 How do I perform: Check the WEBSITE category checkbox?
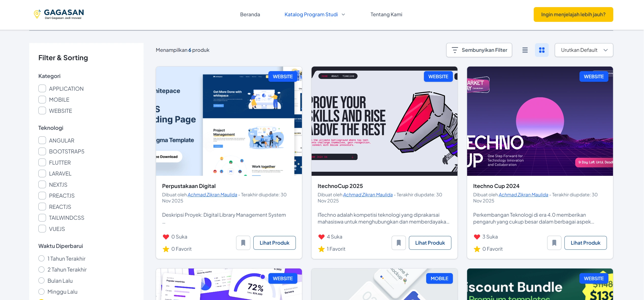coord(42,111)
